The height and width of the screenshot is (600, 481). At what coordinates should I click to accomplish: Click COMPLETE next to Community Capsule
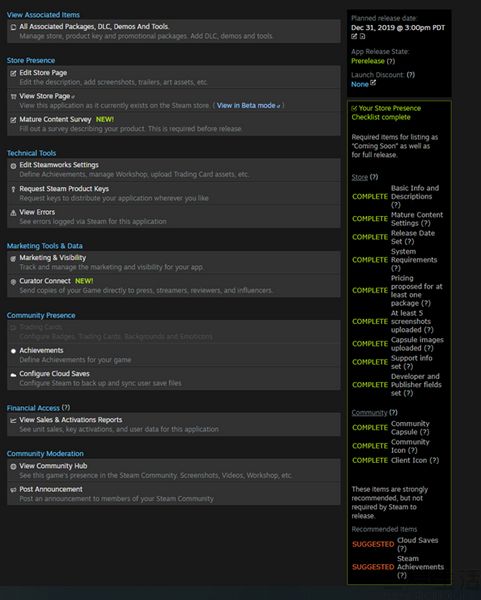point(370,427)
